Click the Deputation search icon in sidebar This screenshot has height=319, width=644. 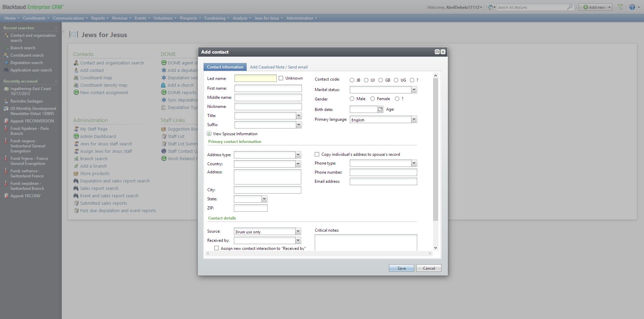pyautogui.click(x=6, y=63)
